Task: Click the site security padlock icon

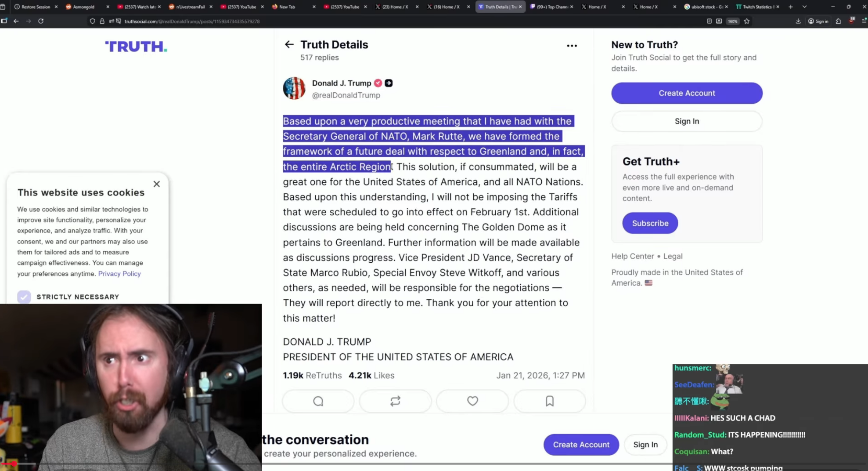Action: (102, 21)
